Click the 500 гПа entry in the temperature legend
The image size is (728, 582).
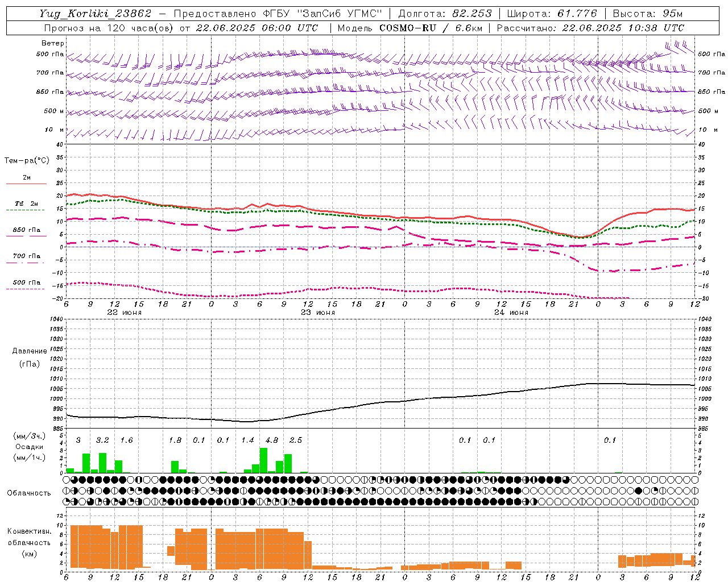pos(27,282)
